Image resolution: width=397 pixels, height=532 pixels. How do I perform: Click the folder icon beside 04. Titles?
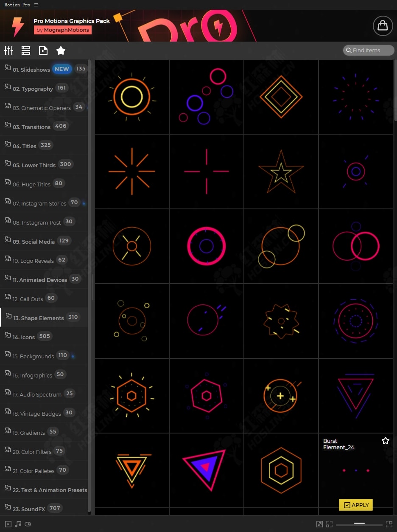click(8, 144)
